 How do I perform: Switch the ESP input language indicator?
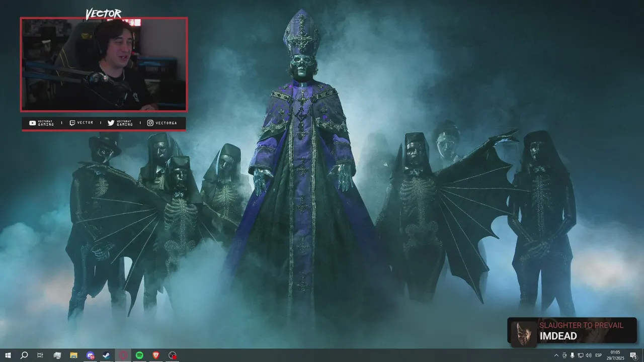pos(599,355)
